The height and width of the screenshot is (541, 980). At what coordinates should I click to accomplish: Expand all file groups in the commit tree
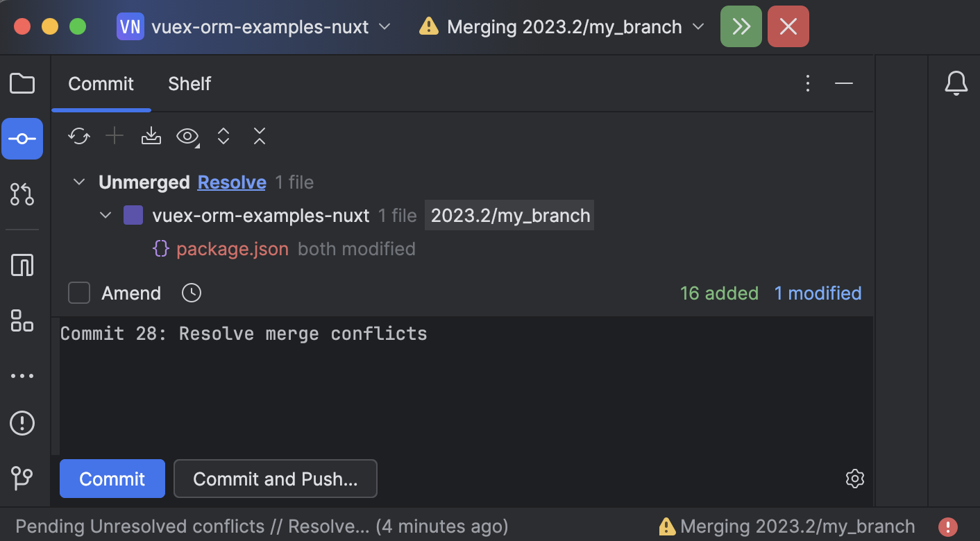point(223,136)
